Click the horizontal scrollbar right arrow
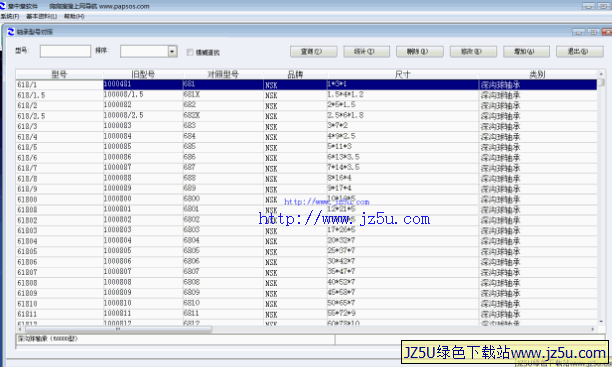Screen dimensions: 612x367 (593, 330)
